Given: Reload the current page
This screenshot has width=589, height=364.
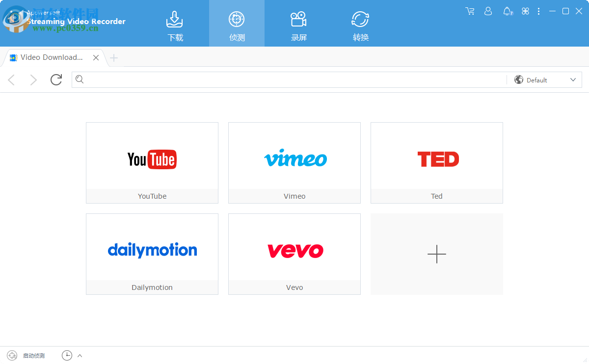Looking at the screenshot, I should click(56, 79).
